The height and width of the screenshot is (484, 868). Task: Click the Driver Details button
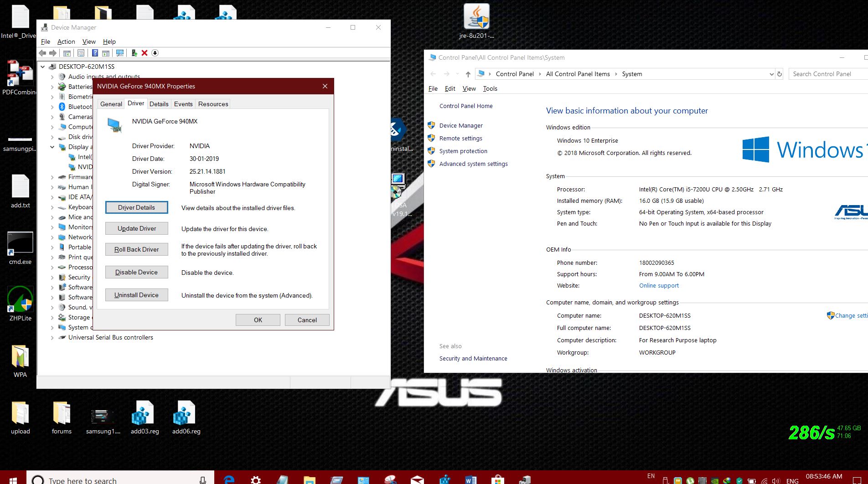click(137, 207)
